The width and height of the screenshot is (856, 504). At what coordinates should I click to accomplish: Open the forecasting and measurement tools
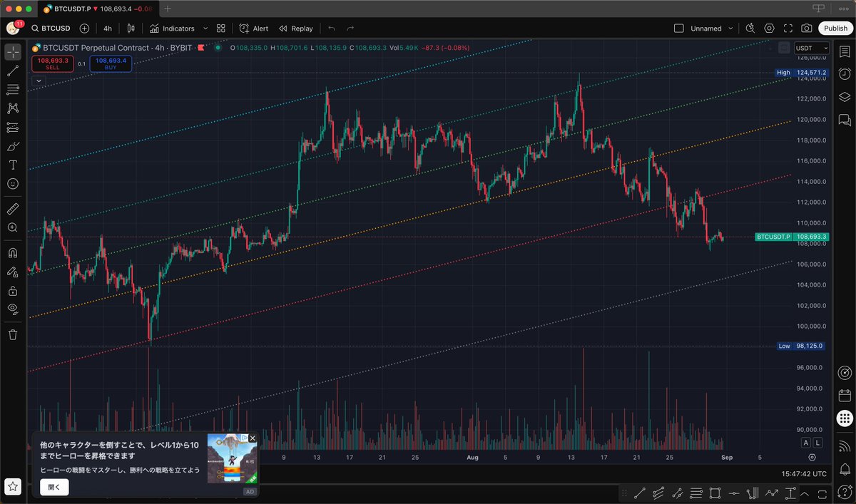coord(13,128)
